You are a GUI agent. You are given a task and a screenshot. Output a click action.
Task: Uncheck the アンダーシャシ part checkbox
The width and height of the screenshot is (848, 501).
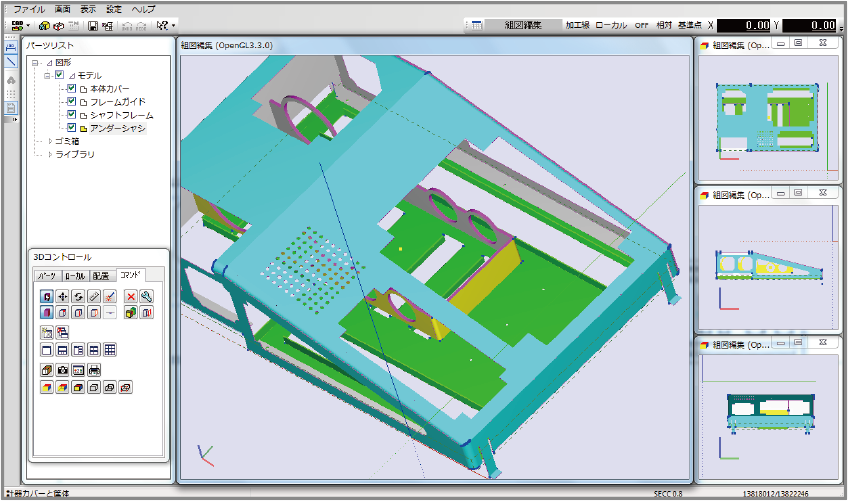pos(71,128)
